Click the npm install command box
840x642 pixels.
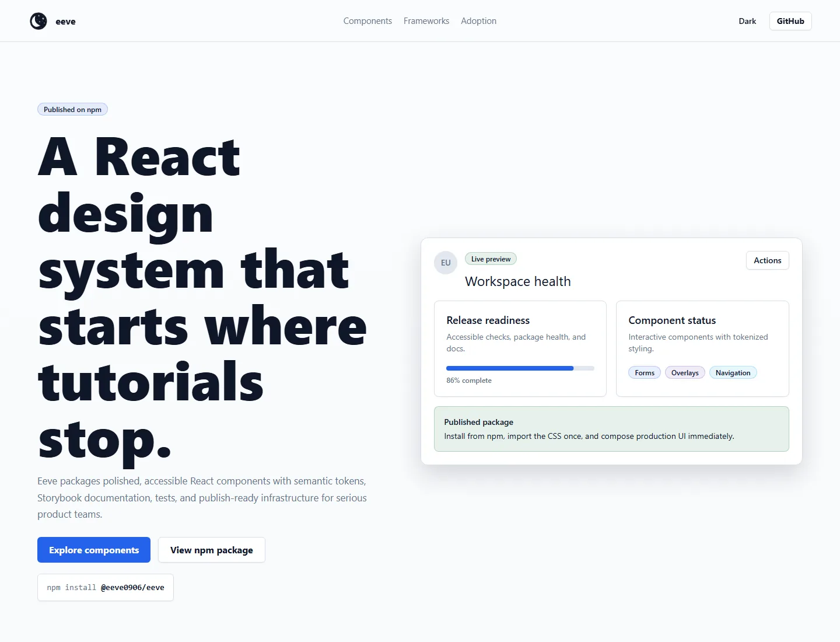point(106,587)
